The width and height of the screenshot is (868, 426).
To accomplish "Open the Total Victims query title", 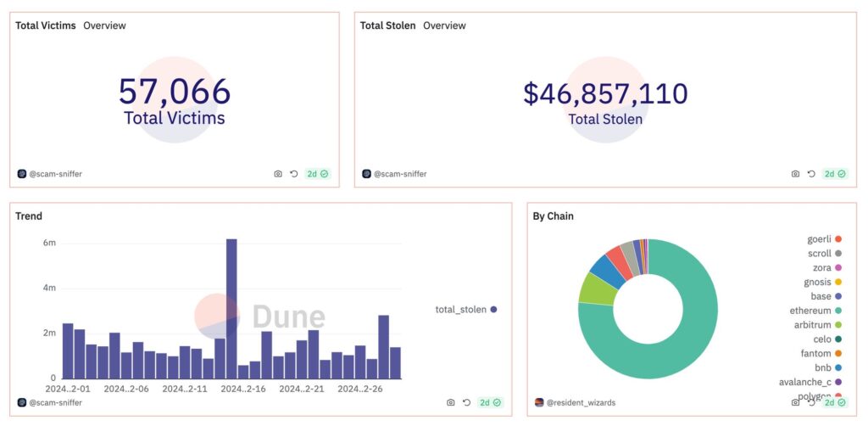I will (46, 25).
